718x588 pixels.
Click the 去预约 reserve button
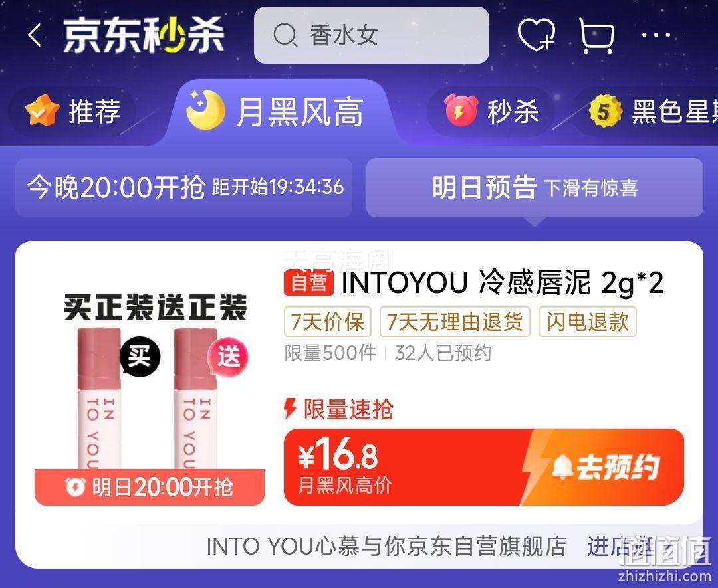tap(604, 467)
